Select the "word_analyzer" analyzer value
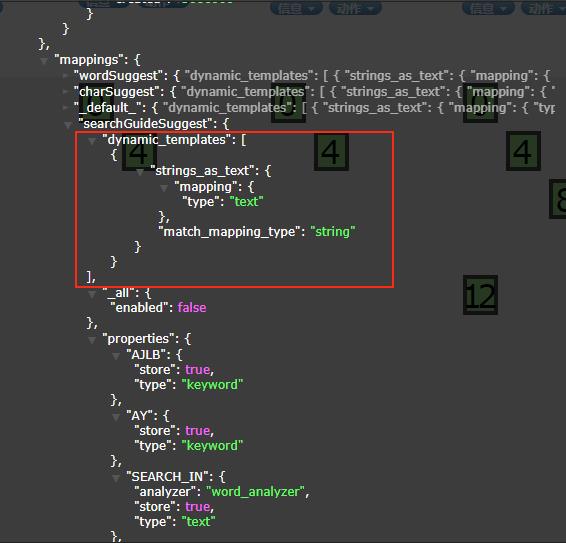Screen dimensions: 566x543 tap(255, 492)
